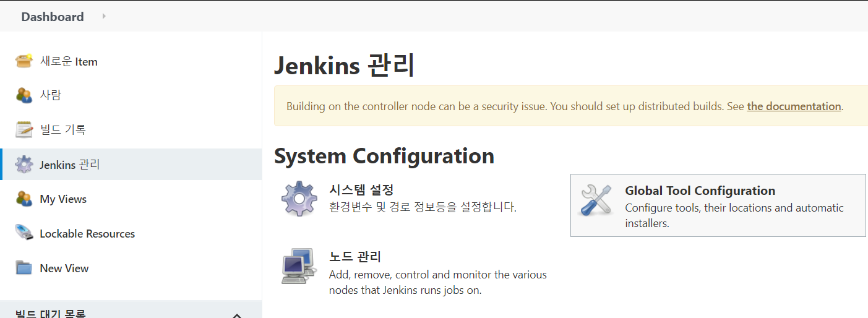Click '환경변수 및 경로 정보등을 설정합니다.' description
Image resolution: width=868 pixels, height=318 pixels.
pyautogui.click(x=423, y=207)
